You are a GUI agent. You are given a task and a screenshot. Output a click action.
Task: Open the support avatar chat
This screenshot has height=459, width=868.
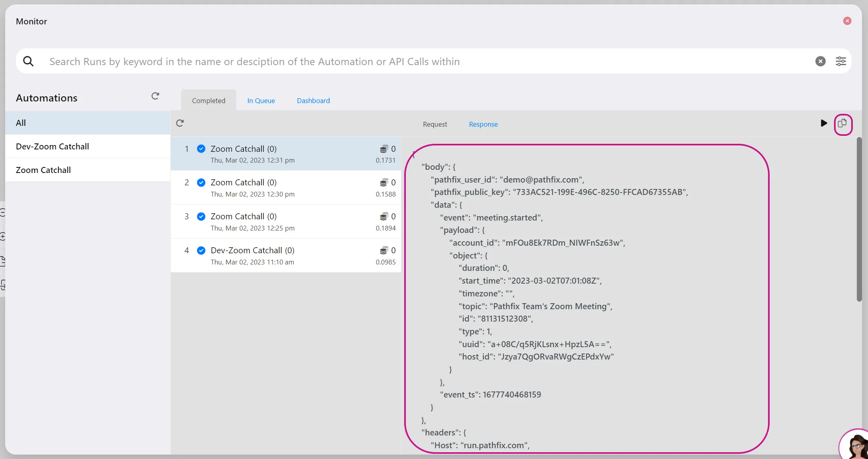[x=854, y=444]
